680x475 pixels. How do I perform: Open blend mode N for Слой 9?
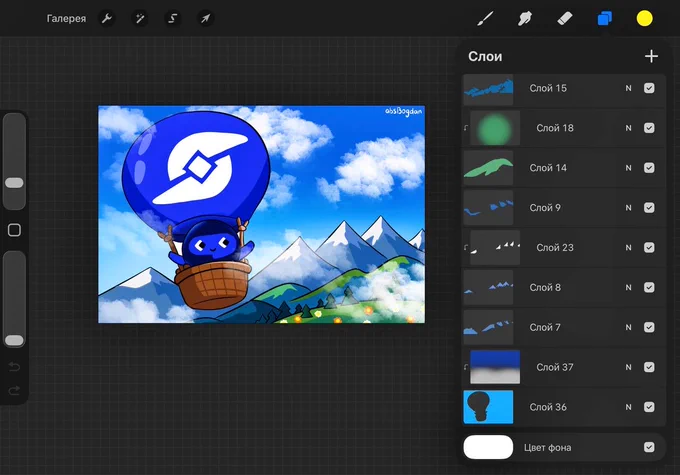pos(628,208)
